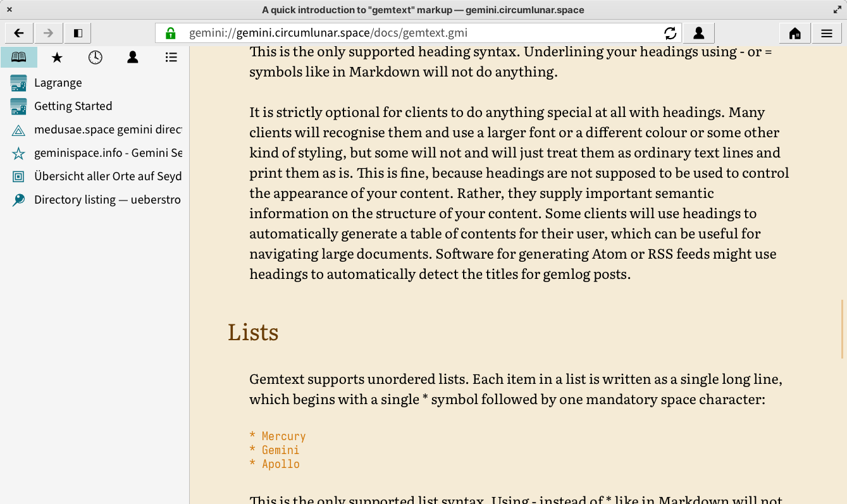The image size is (847, 504).
Task: Focus the gemini URL address field
Action: 417,33
